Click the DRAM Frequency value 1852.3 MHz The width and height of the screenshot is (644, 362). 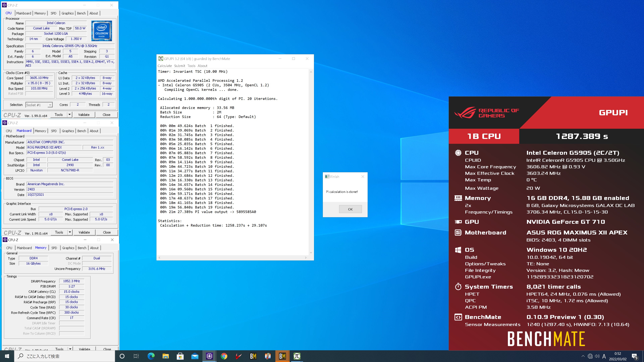point(71,281)
